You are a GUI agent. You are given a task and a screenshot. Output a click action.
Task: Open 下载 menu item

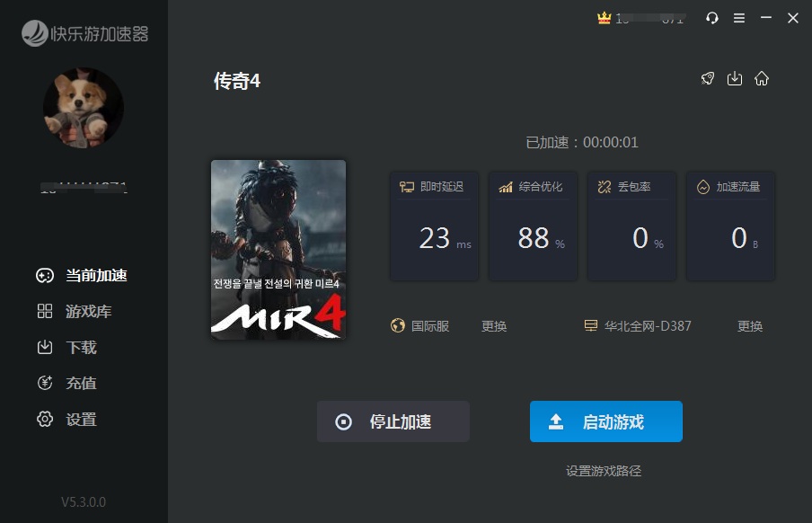tap(66, 347)
